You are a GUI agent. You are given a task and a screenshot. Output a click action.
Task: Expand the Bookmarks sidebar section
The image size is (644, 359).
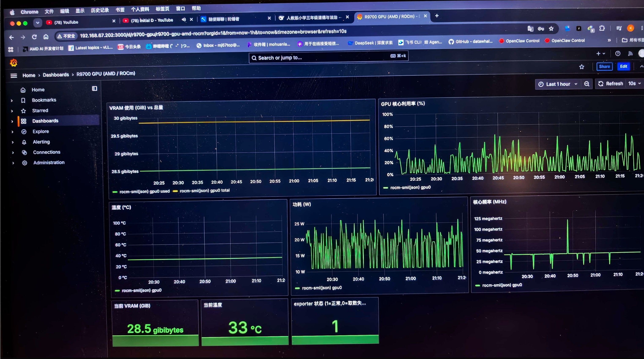pos(12,100)
